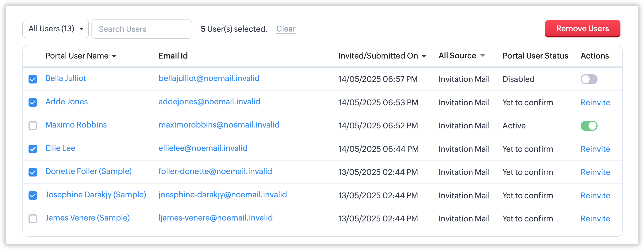Viewport: 644px width, 250px height.
Task: Enable Bella Julliot's disabled portal toggle
Action: pos(589,79)
